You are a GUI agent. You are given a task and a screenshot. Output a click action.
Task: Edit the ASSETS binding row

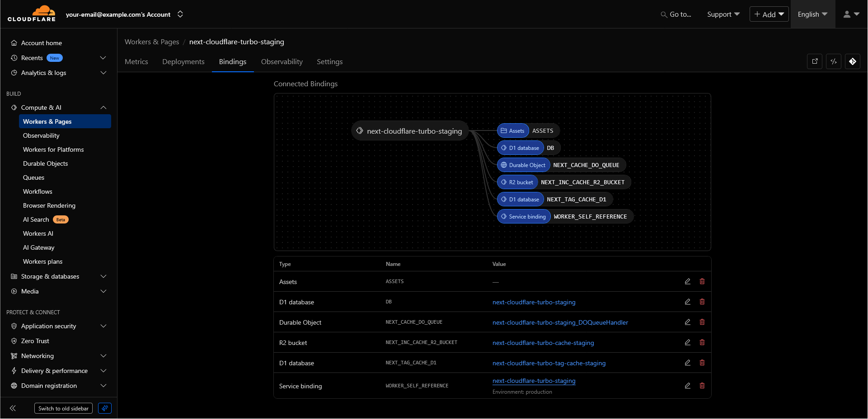(x=688, y=281)
